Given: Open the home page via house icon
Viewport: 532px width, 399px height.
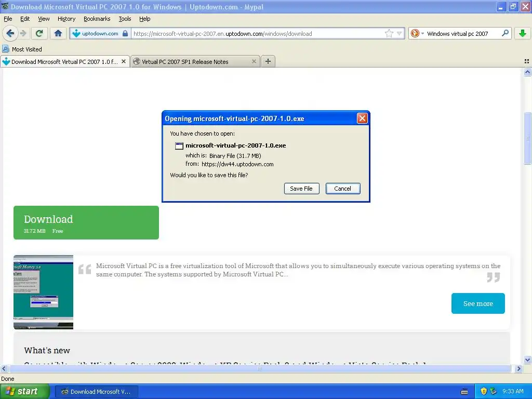Looking at the screenshot, I should pos(58,33).
